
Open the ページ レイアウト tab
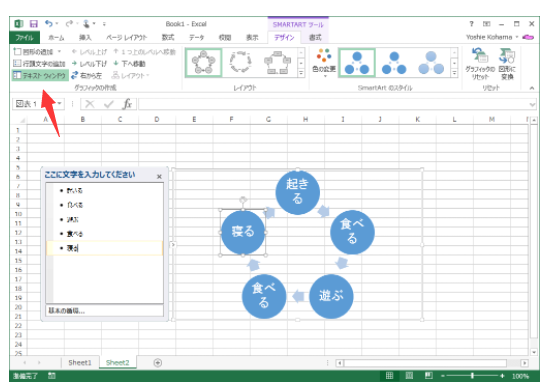(127, 38)
